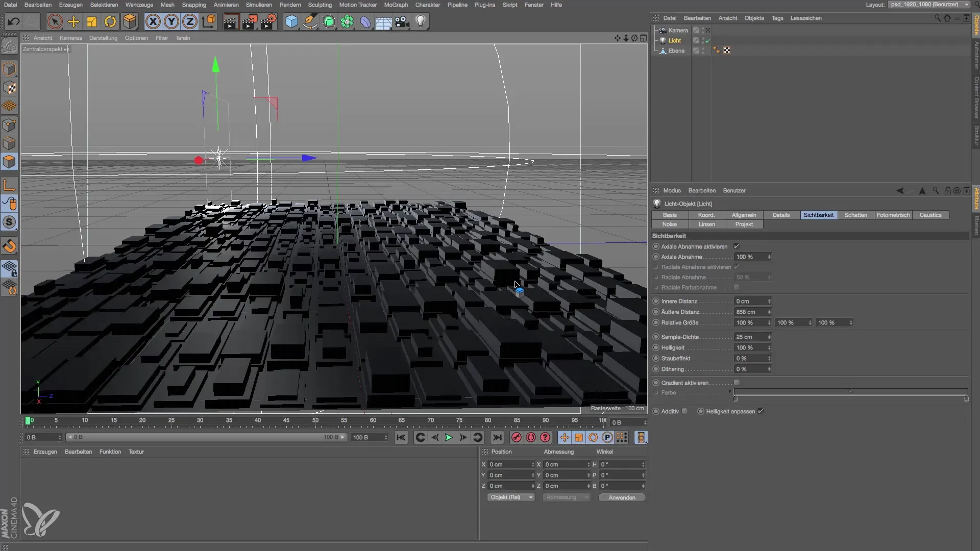The height and width of the screenshot is (551, 980).
Task: Click the Undo arrow icon
Action: [14, 21]
